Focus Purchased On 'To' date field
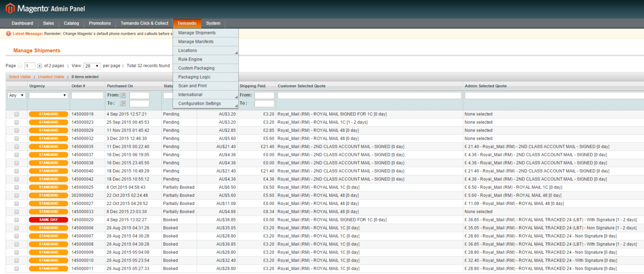The image size is (644, 274). coord(139,104)
